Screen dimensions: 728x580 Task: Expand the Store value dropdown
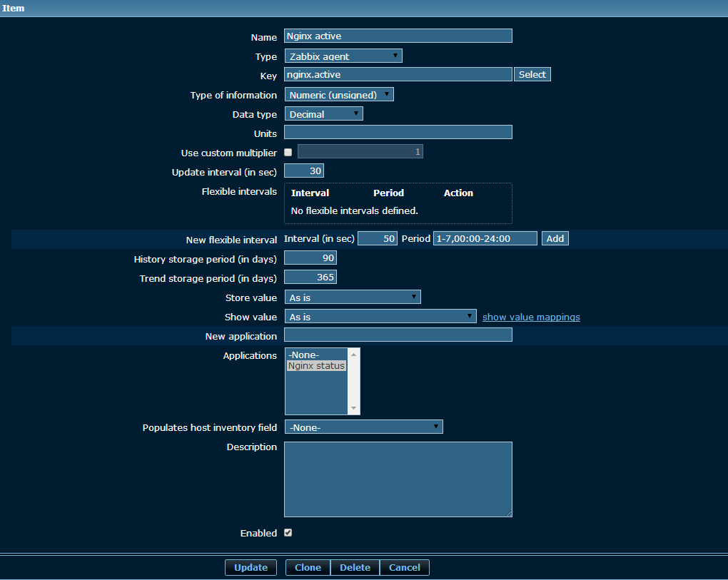pyautogui.click(x=353, y=297)
